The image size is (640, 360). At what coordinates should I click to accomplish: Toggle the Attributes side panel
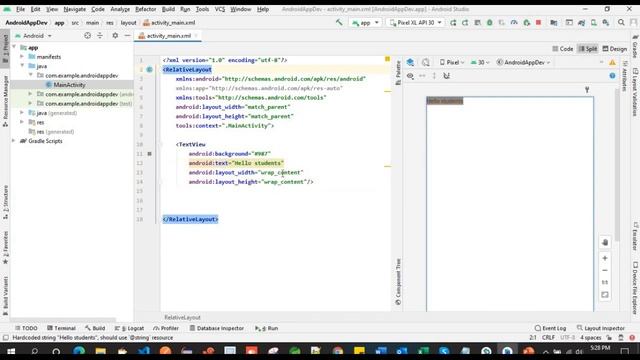click(x=624, y=76)
